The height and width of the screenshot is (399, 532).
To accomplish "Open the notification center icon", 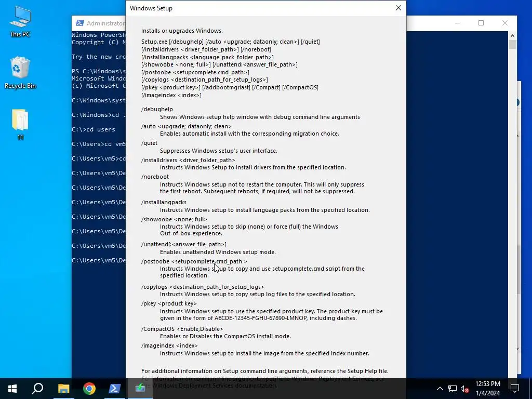I will click(515, 389).
